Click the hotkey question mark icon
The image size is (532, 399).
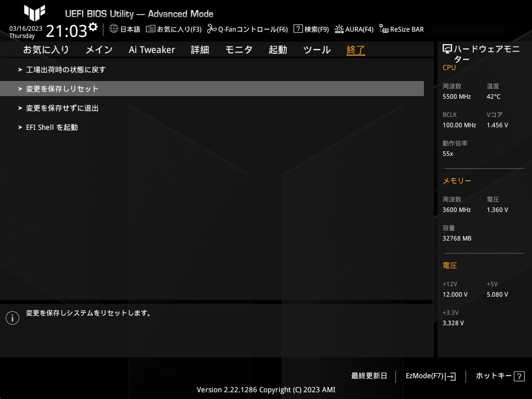click(x=519, y=376)
